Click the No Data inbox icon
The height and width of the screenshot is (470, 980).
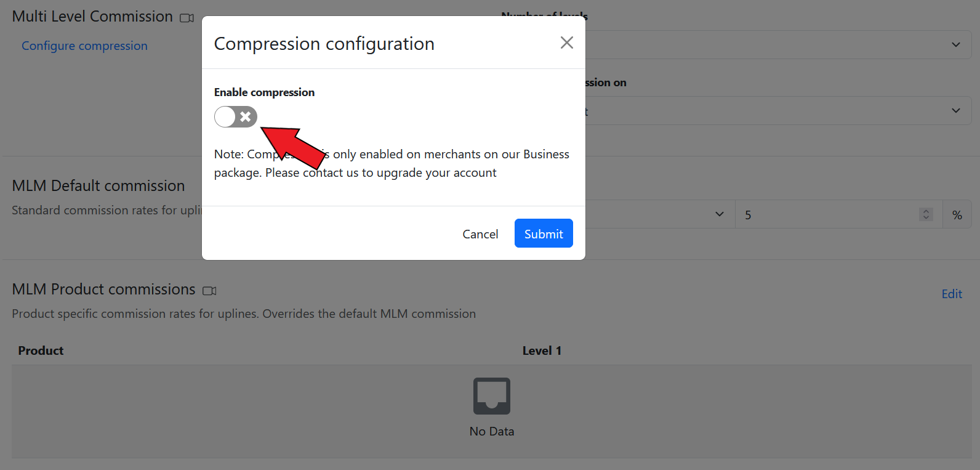(x=491, y=395)
